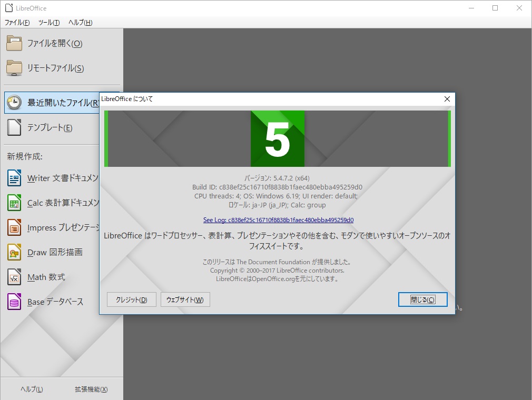Click the ヘルプ(L) button at sidebar bottom

pos(32,389)
